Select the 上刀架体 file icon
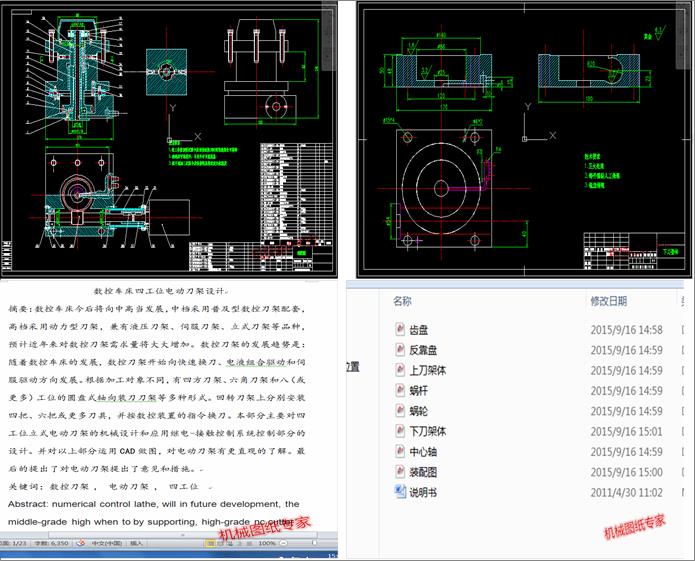 (x=400, y=370)
